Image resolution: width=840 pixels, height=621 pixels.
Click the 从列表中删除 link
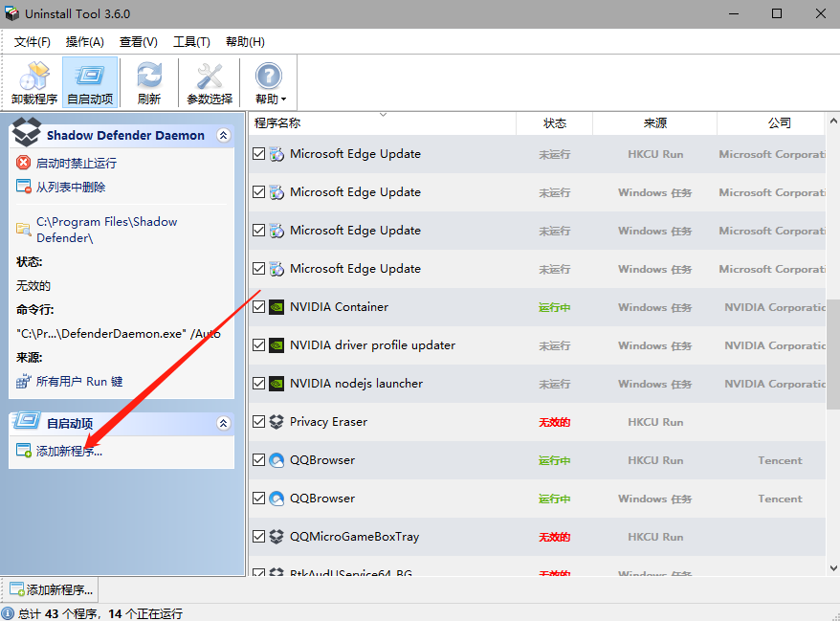[71, 187]
